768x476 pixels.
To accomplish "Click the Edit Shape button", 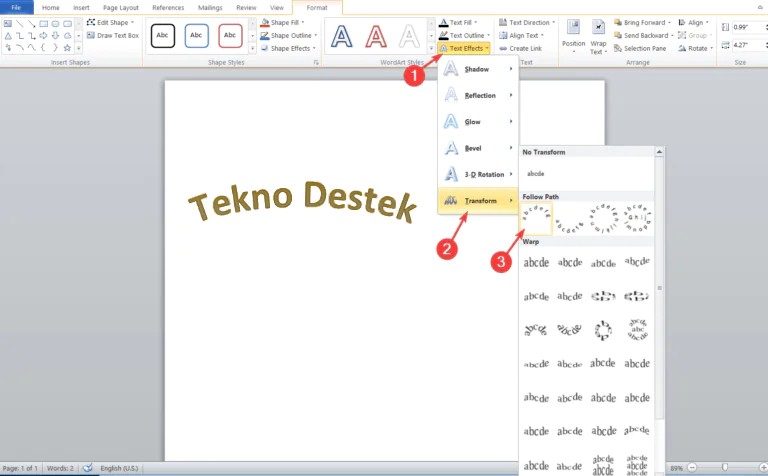I will [112, 22].
